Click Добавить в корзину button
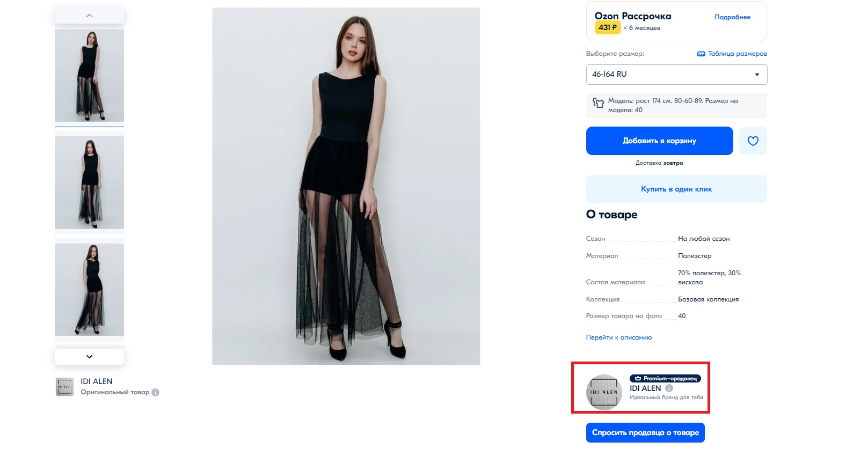868x449 pixels. (x=659, y=141)
